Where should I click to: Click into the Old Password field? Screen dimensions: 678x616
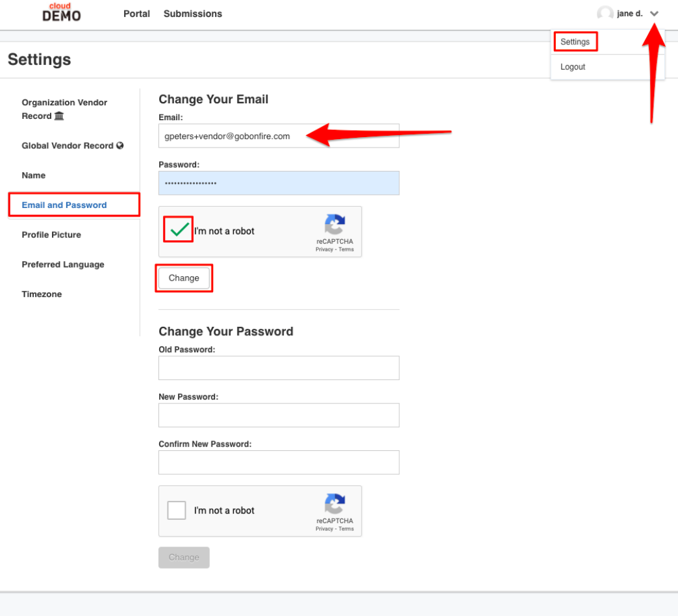point(279,368)
